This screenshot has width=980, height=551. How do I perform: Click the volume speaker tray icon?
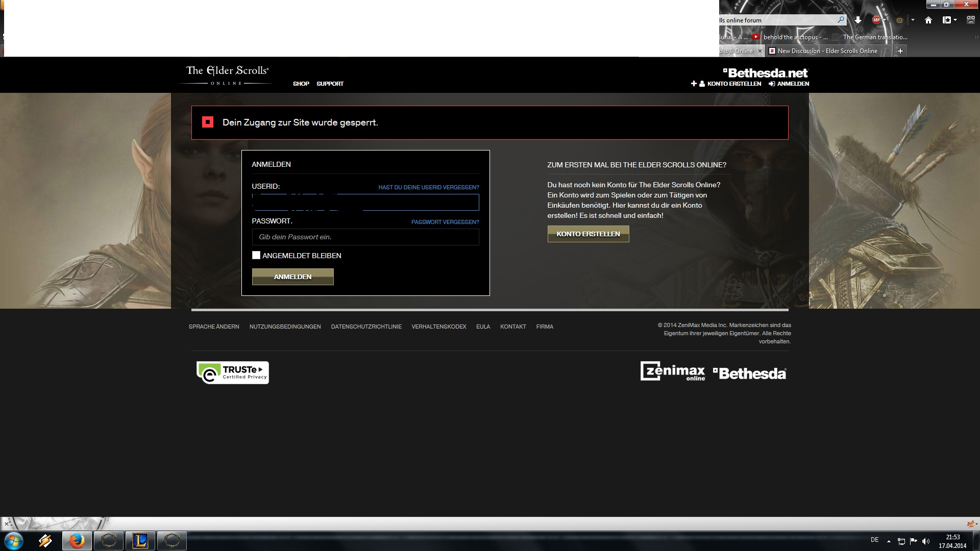926,541
